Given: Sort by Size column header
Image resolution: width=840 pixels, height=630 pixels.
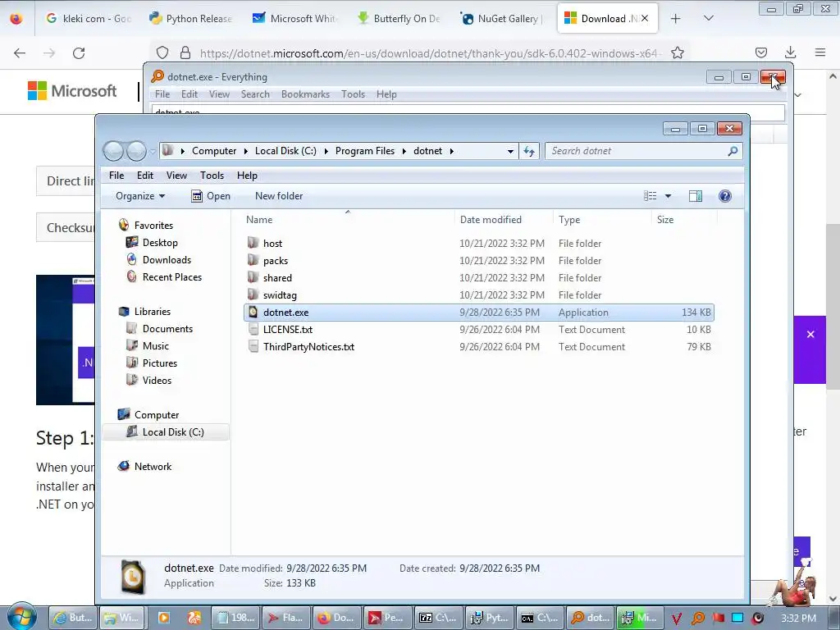Looking at the screenshot, I should (x=684, y=220).
